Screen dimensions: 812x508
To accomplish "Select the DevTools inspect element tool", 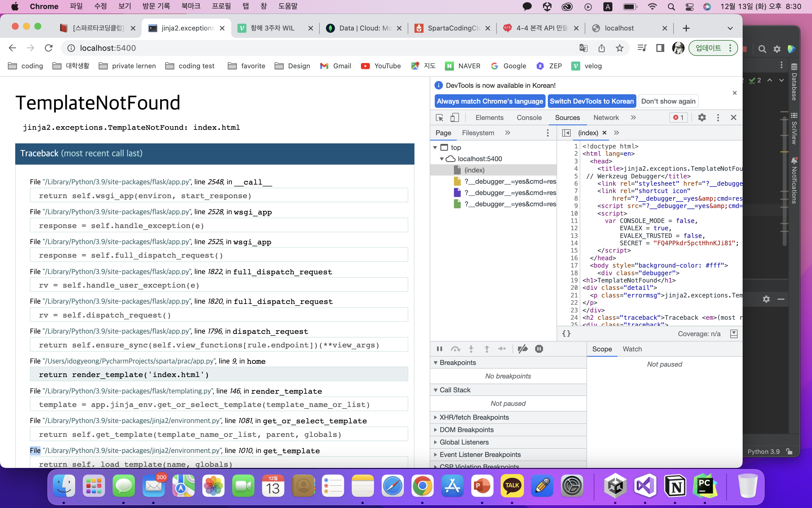I will tap(439, 118).
